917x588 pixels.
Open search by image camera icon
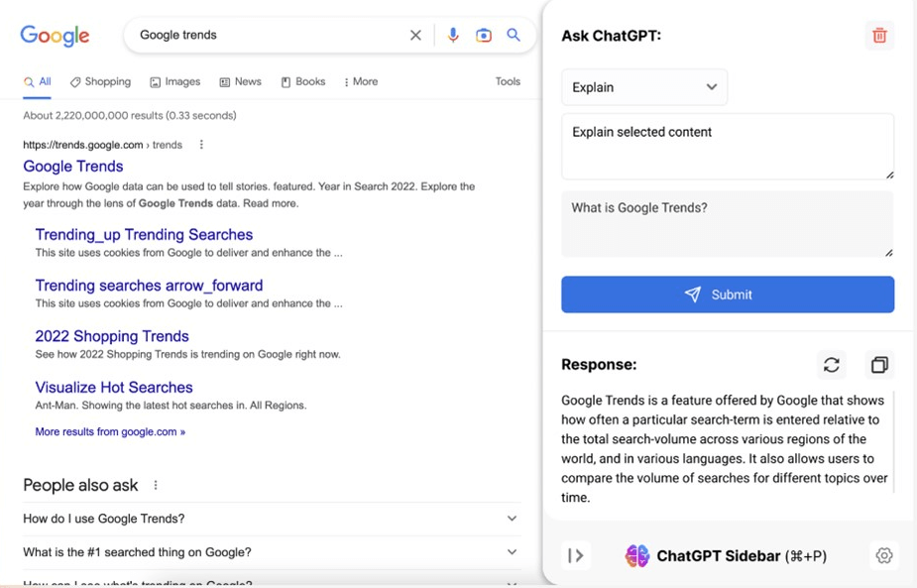coord(484,35)
